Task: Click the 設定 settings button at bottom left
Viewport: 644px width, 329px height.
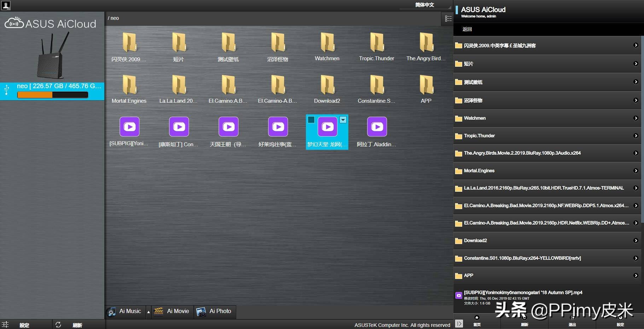Action: tap(24, 325)
